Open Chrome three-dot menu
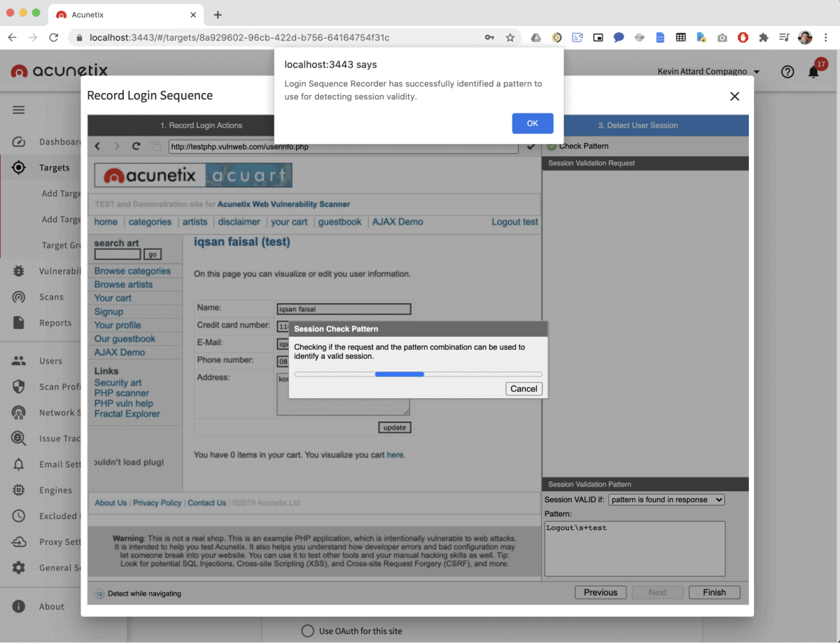Screen dimensions: 840x643 (826, 38)
